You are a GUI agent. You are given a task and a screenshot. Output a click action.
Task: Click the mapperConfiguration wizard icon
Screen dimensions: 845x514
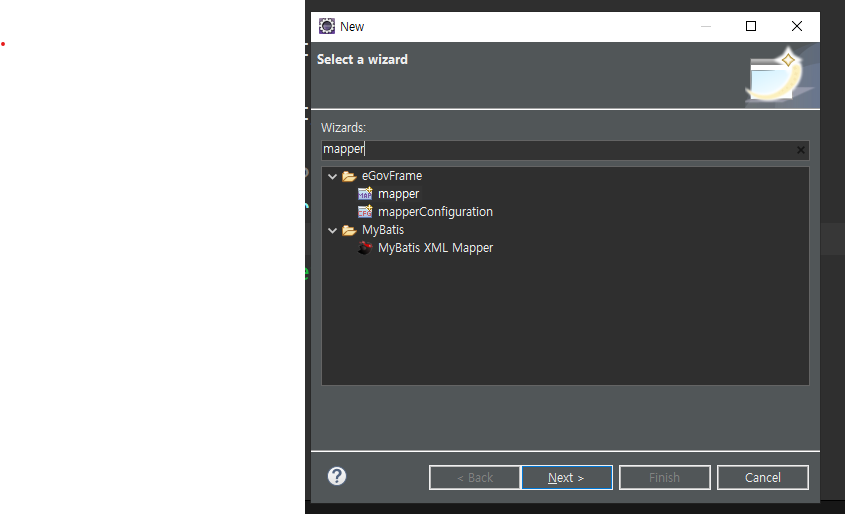(x=365, y=212)
